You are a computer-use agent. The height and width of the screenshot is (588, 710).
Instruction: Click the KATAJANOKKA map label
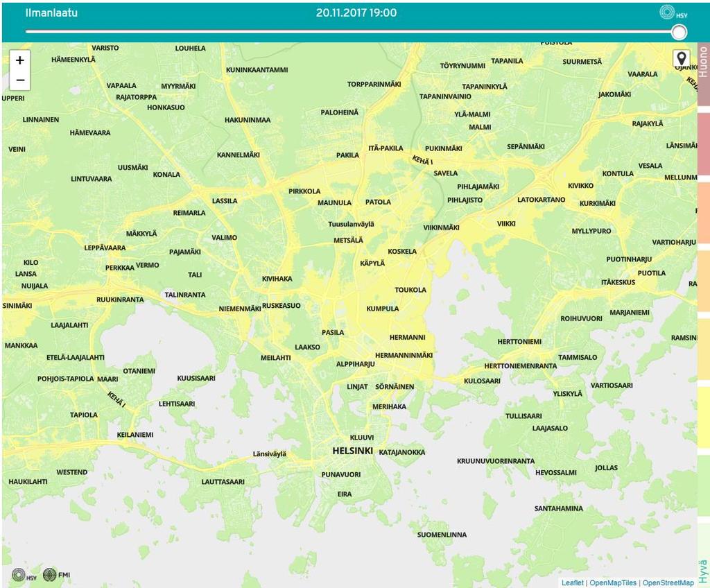pos(402,453)
